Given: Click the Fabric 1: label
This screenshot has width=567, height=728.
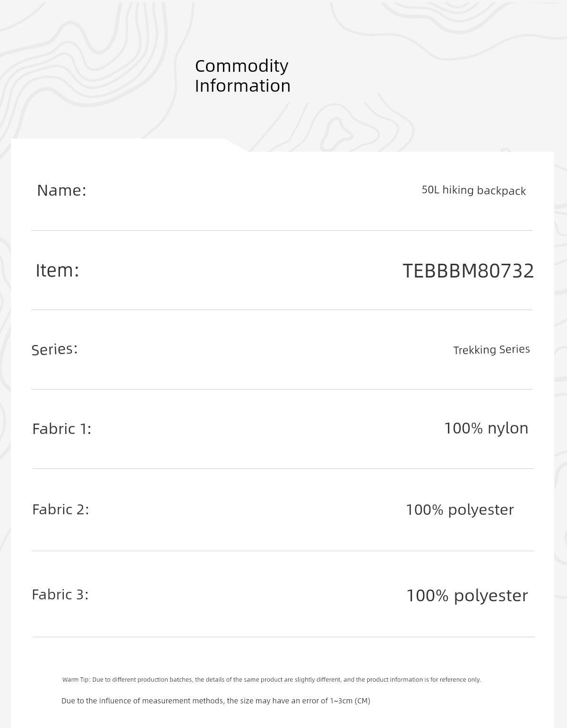Looking at the screenshot, I should (62, 429).
